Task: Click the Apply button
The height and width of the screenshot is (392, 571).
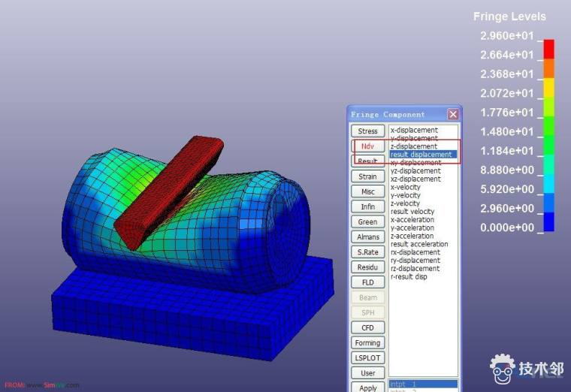Action: [367, 387]
